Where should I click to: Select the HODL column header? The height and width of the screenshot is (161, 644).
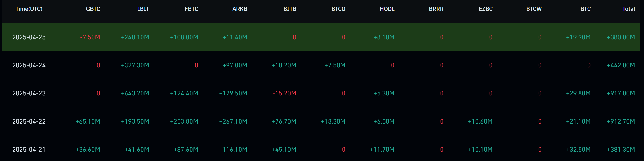point(387,9)
